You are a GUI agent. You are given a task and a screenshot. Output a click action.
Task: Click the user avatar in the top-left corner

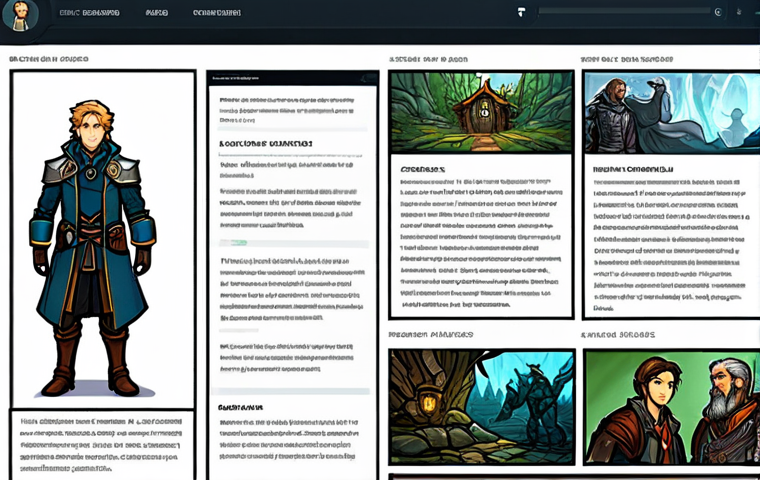[20, 14]
